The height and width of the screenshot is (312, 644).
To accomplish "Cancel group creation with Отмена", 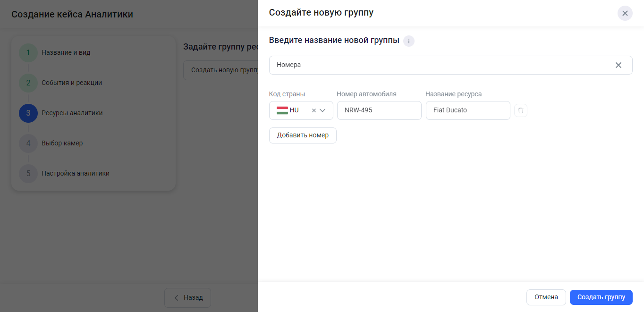I will (546, 297).
